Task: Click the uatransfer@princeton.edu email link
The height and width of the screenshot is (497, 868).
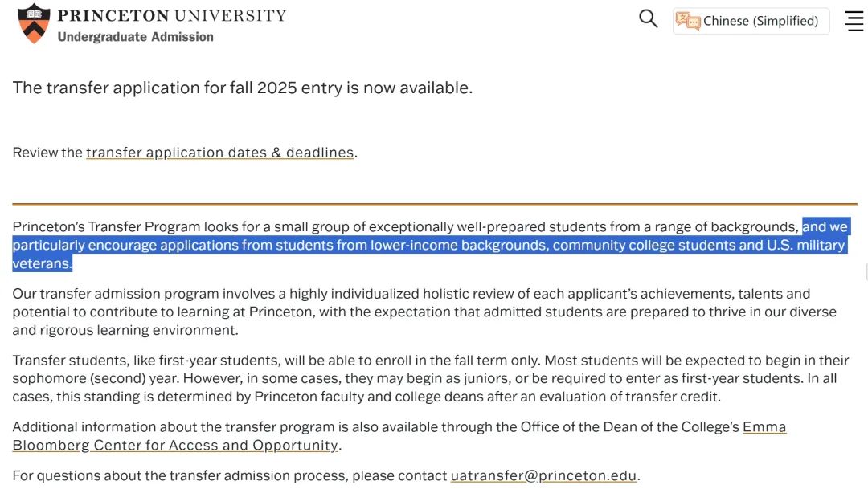Action: point(543,475)
